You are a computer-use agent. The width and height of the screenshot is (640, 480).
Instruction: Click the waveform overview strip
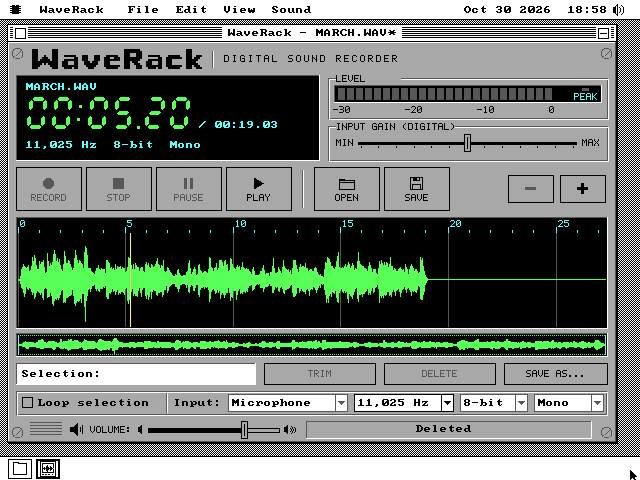click(x=312, y=345)
